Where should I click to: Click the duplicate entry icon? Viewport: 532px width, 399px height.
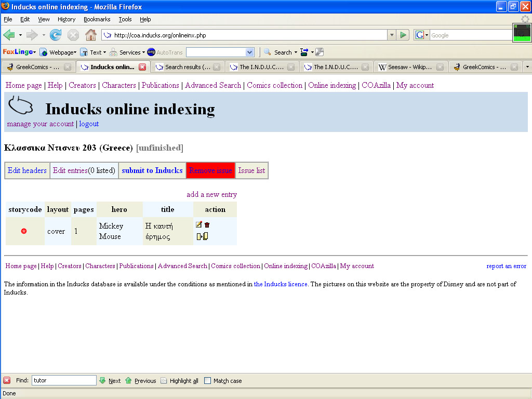point(202,236)
